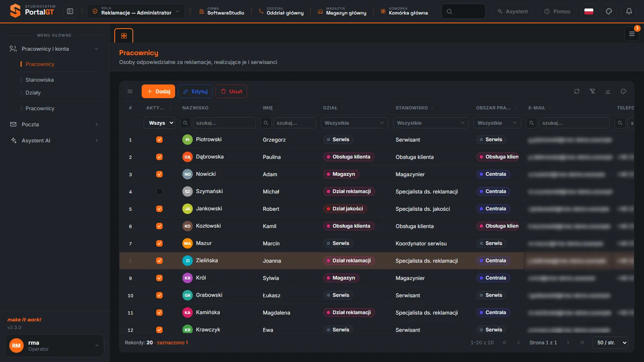Screen dimensions: 644x362
Task: Click the Usuń button
Action: pyautogui.click(x=231, y=91)
